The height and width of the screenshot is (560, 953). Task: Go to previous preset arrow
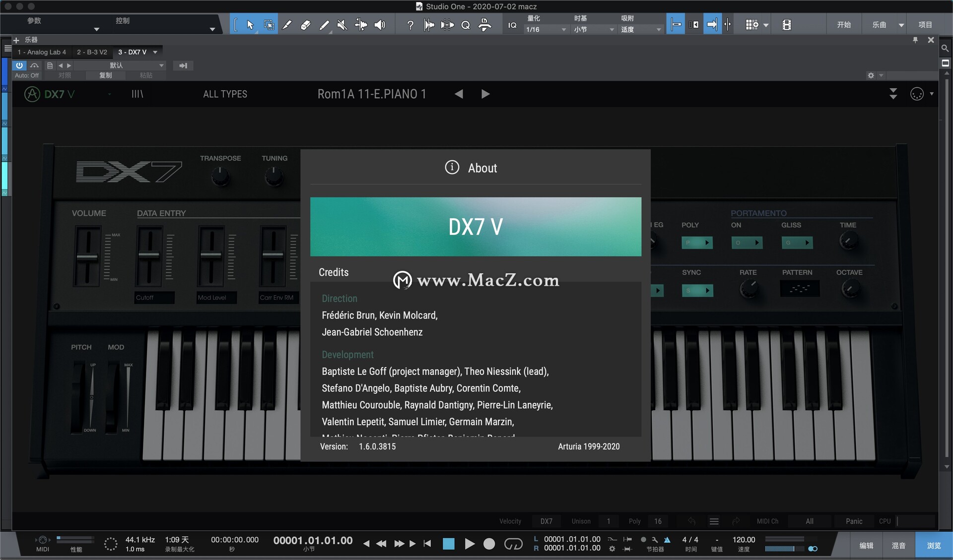459,94
